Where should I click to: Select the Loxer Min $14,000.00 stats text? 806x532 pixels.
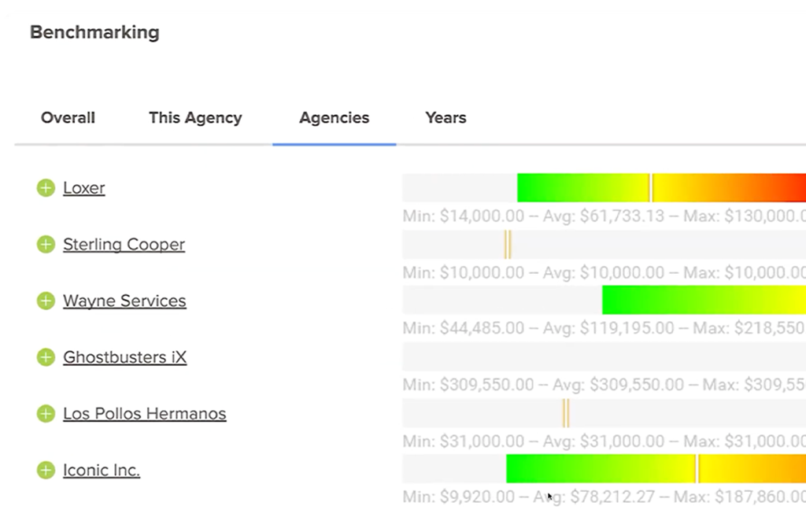[604, 216]
